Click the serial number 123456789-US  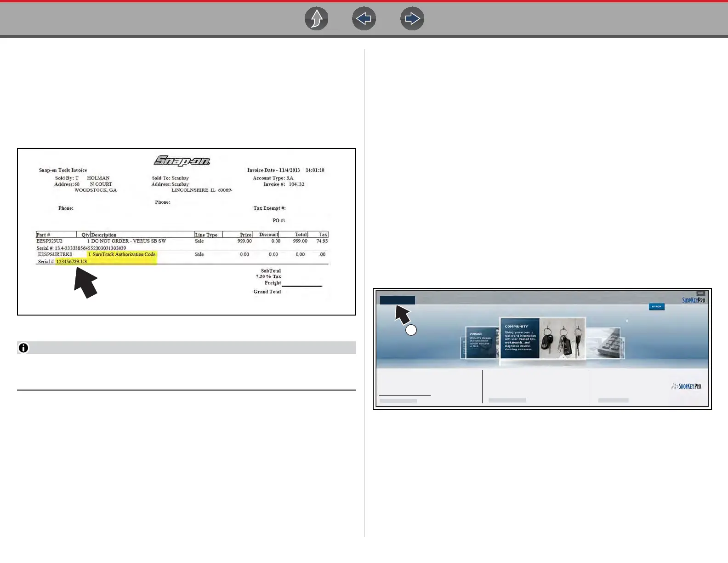click(x=71, y=261)
